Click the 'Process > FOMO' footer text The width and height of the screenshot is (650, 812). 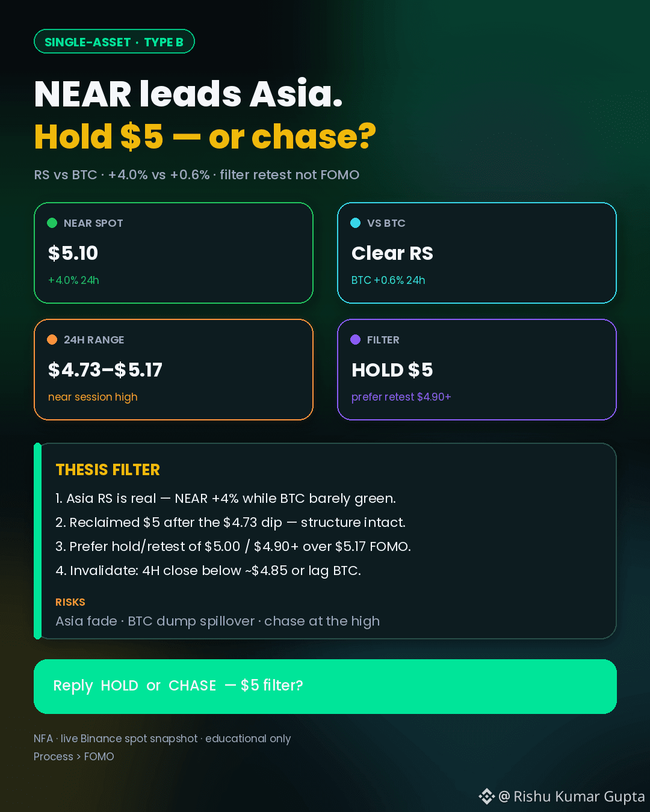(x=74, y=757)
